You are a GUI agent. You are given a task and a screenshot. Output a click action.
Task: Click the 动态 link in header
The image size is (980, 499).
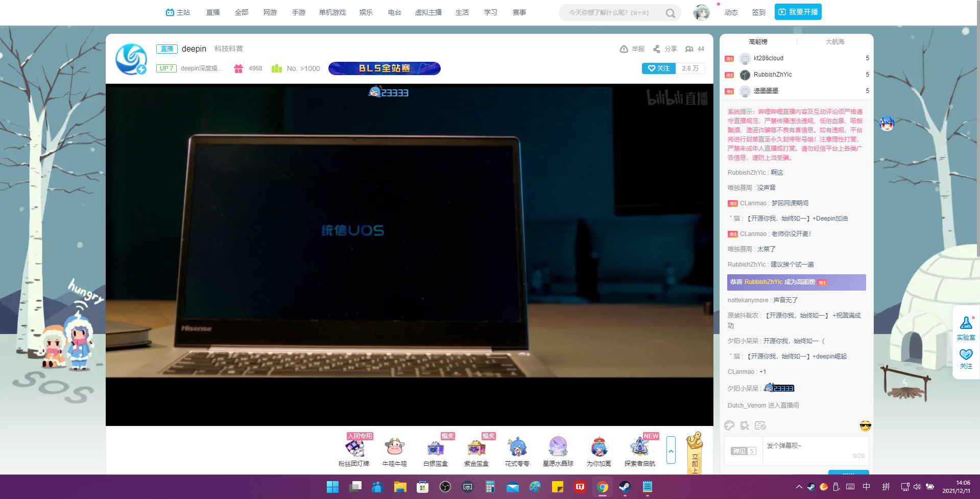tap(731, 12)
